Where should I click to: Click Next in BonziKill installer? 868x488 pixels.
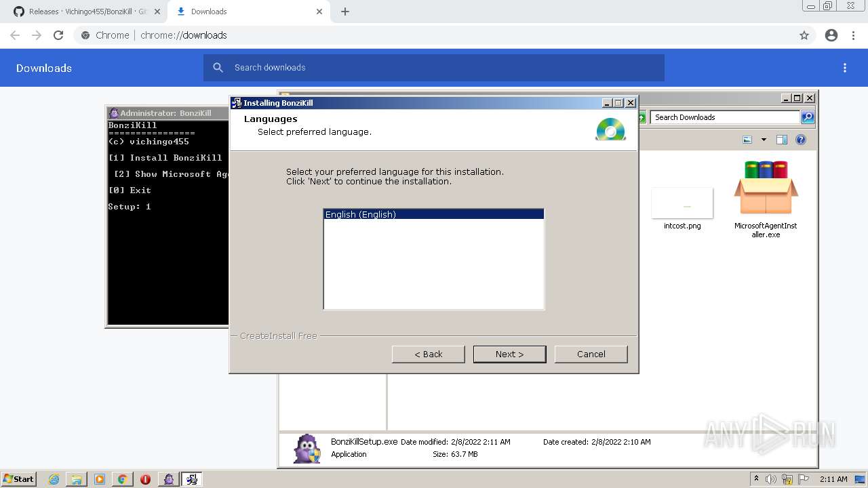pos(509,354)
